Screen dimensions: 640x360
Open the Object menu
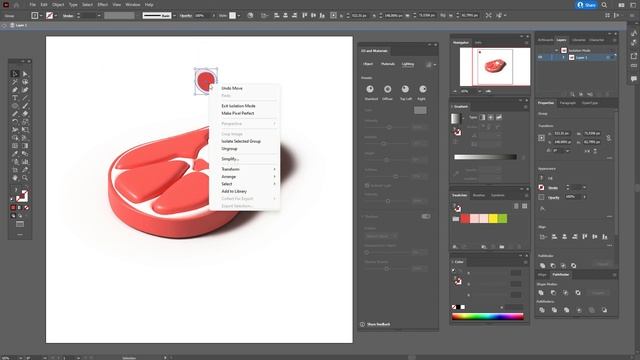point(58,5)
